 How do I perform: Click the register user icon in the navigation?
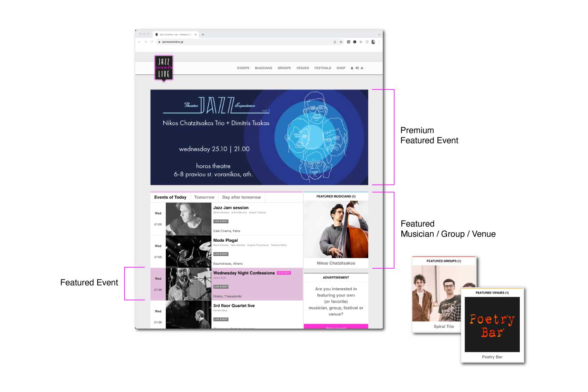[x=362, y=68]
